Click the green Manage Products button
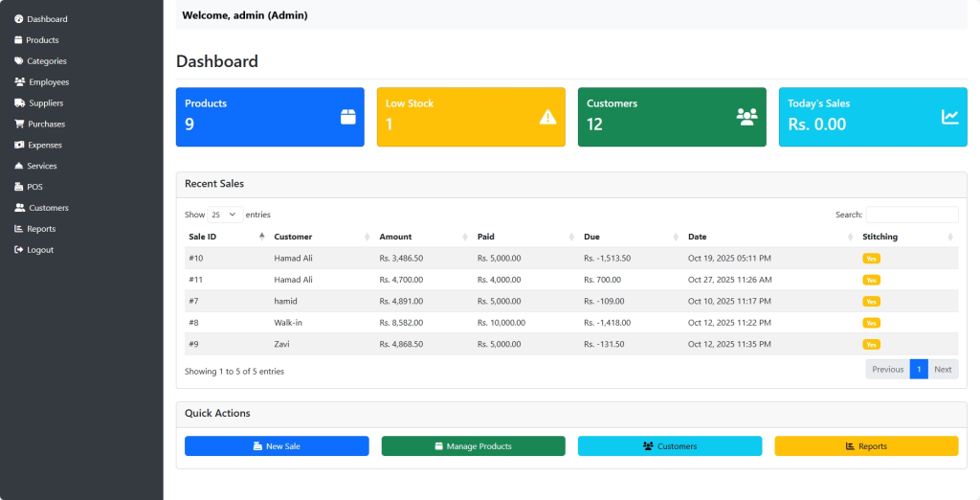Image resolution: width=980 pixels, height=500 pixels. (x=473, y=446)
